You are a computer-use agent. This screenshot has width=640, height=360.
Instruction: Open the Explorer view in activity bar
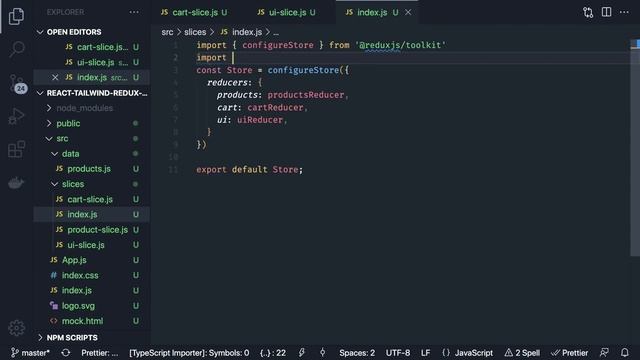tap(16, 16)
